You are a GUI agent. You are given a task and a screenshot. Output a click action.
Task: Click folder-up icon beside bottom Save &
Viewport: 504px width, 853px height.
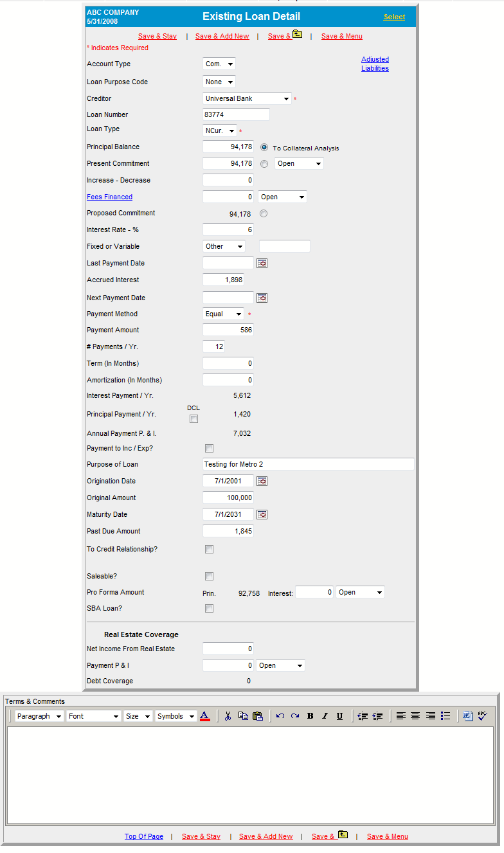coord(343,835)
